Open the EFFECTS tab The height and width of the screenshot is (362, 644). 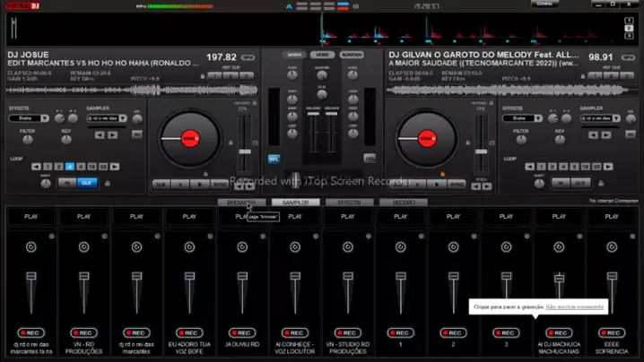(348, 203)
